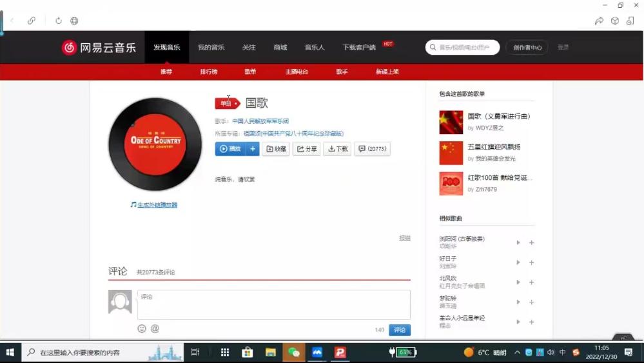Viewport: 644px width, 363px height.
Task: Click the 收藏 collect button
Action: (x=276, y=149)
